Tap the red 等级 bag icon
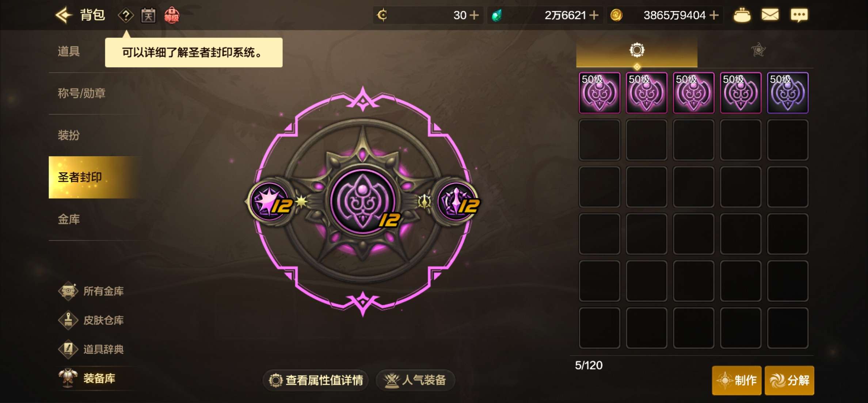This screenshot has width=868, height=403. pos(172,15)
